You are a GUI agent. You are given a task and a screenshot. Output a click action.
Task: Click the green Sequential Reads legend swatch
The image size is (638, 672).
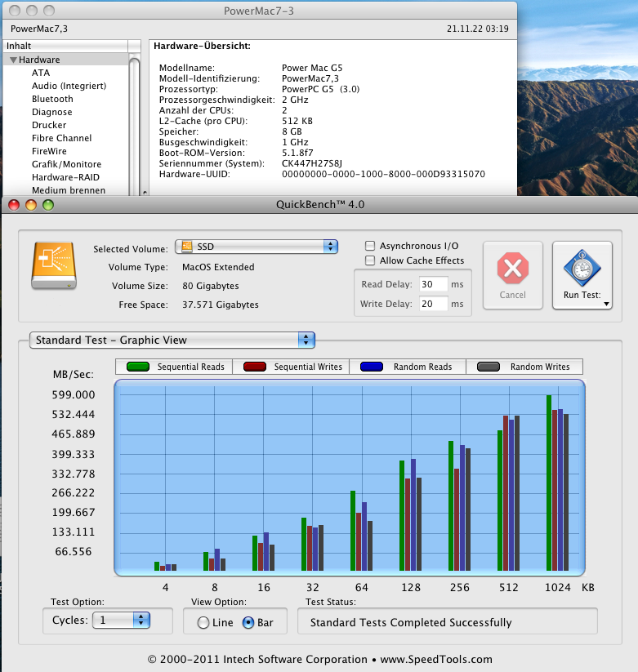pos(137,367)
